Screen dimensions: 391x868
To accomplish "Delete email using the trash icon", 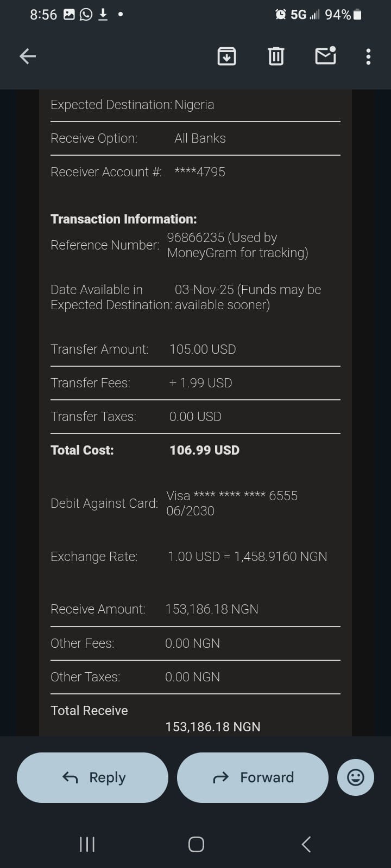I will pos(276,56).
